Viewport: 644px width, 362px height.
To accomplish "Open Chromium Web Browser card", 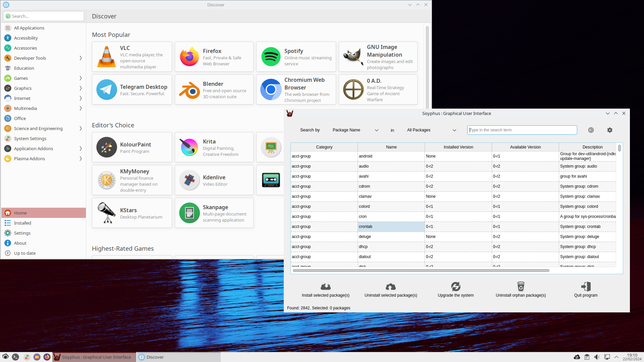I will point(296,89).
